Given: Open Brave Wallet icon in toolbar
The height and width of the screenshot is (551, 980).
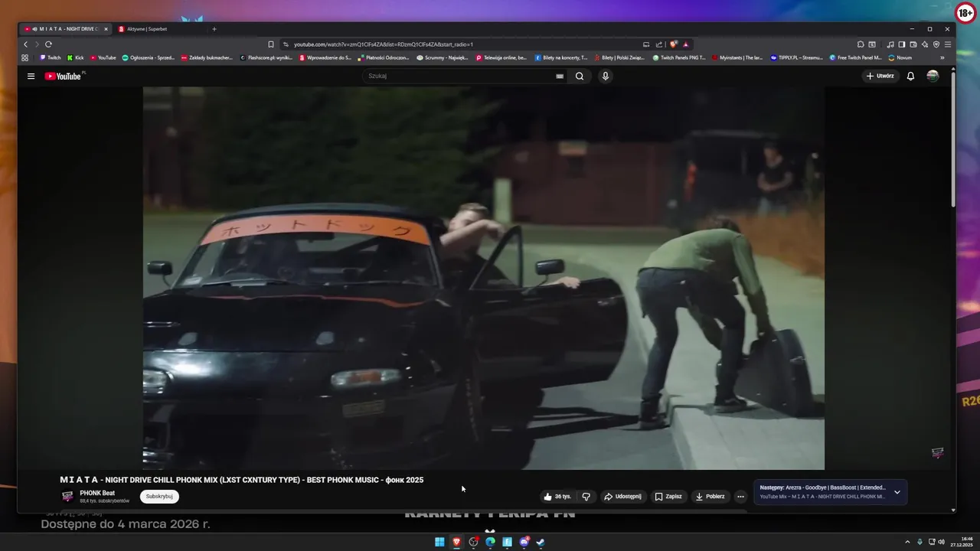Looking at the screenshot, I should 913,44.
